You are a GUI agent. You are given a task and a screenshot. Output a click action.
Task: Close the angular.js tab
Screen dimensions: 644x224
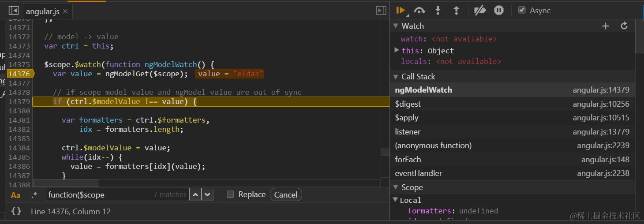click(x=65, y=11)
